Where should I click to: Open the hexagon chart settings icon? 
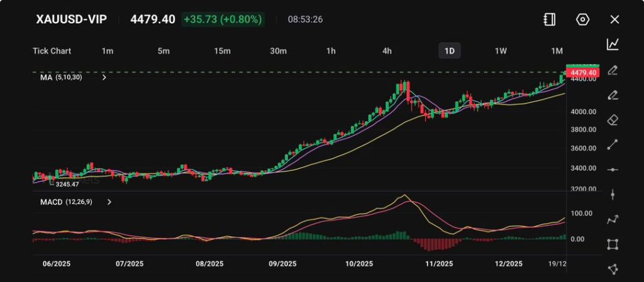[x=582, y=19]
